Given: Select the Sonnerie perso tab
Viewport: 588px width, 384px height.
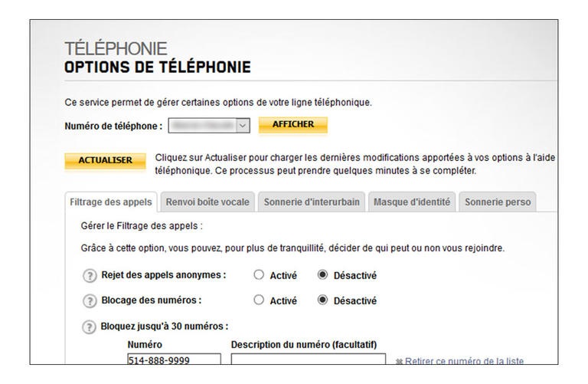Looking at the screenshot, I should [498, 202].
